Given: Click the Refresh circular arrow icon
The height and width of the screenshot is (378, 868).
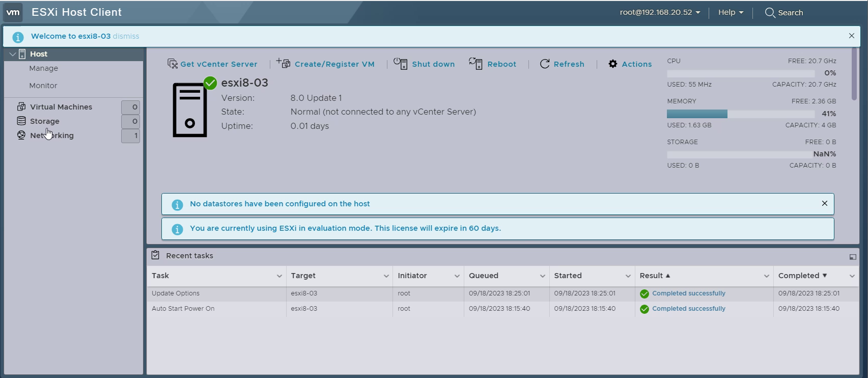Looking at the screenshot, I should [x=545, y=64].
